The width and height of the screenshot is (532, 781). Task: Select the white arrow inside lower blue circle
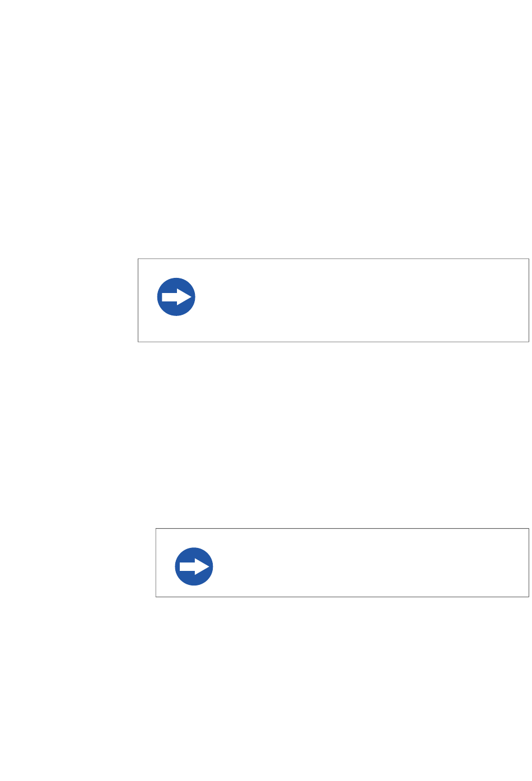click(195, 567)
